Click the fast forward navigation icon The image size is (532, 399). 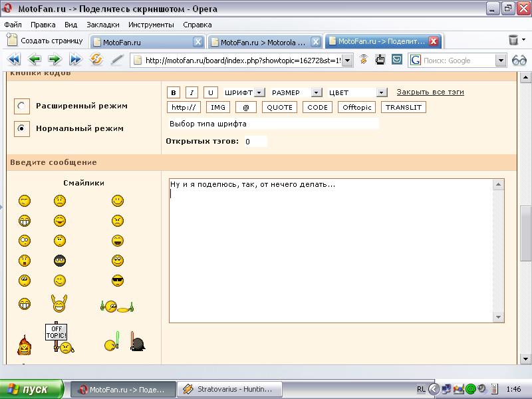pyautogui.click(x=75, y=60)
